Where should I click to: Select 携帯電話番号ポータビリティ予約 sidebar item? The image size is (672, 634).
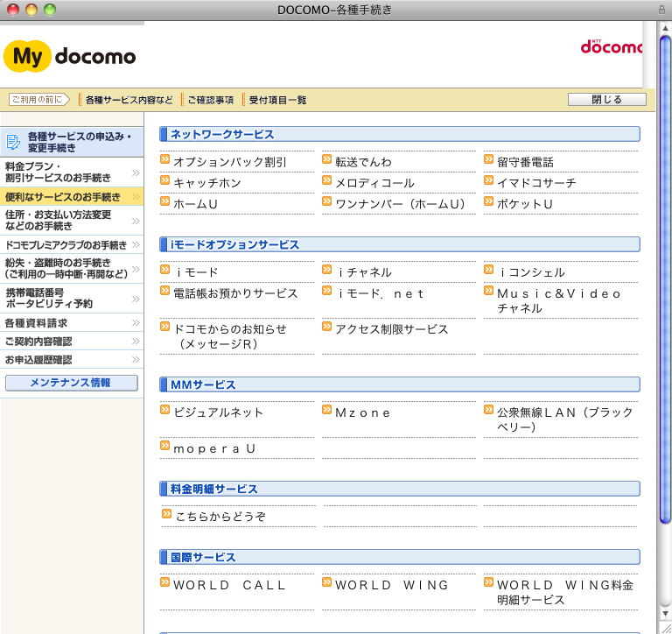[x=72, y=298]
